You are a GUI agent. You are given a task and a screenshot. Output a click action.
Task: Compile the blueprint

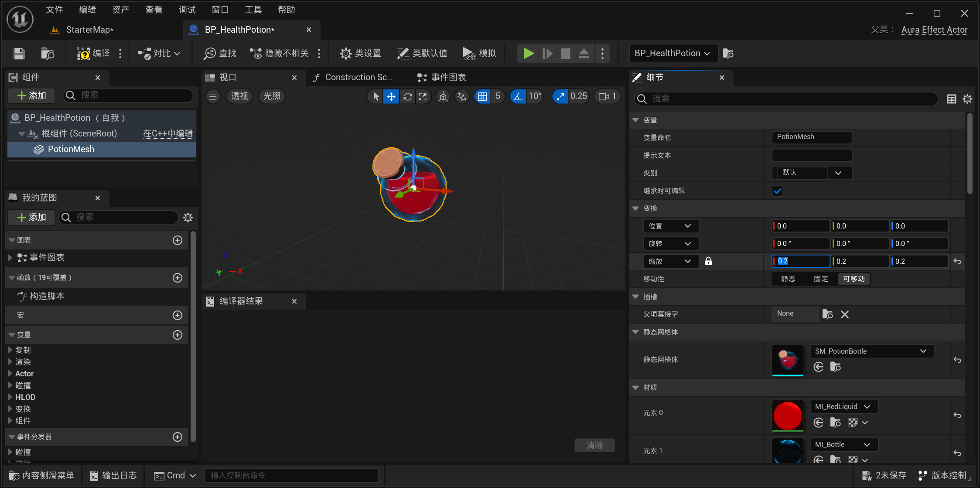pyautogui.click(x=94, y=53)
